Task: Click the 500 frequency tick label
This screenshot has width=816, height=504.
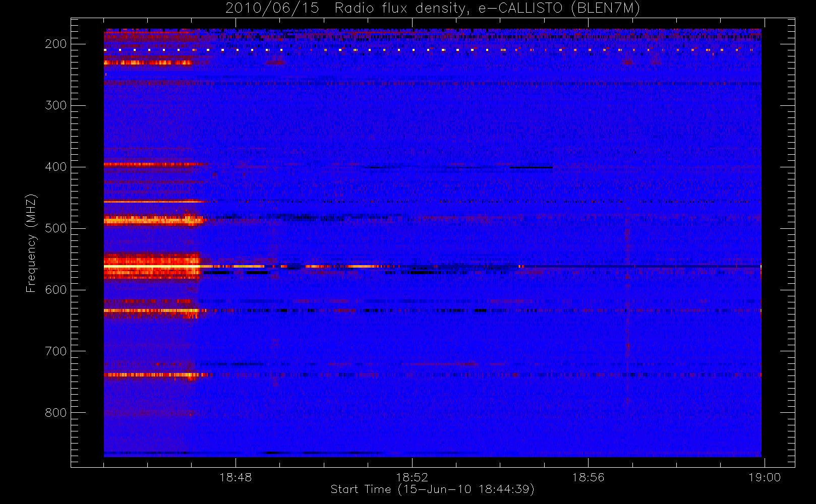Action: click(x=56, y=228)
